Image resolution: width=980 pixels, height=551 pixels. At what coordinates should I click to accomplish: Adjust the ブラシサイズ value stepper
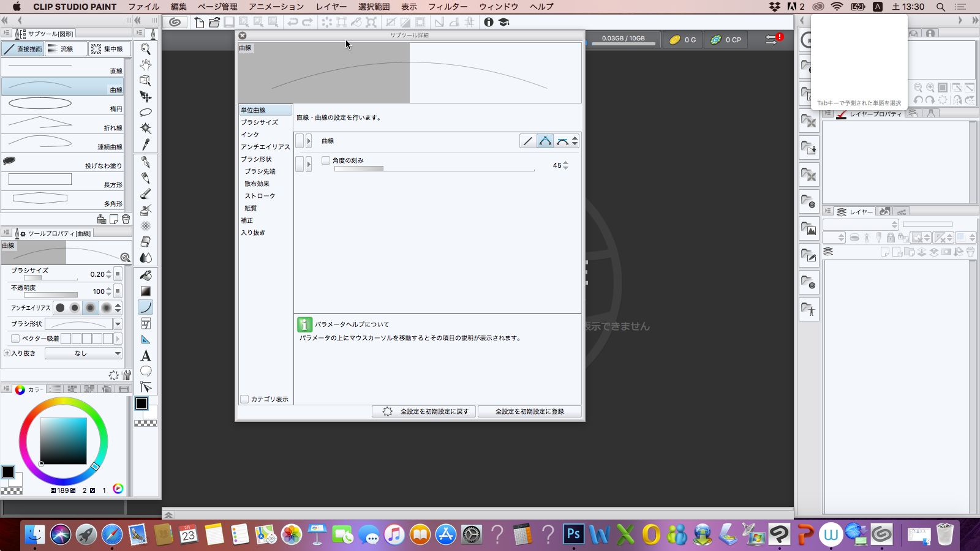(109, 274)
